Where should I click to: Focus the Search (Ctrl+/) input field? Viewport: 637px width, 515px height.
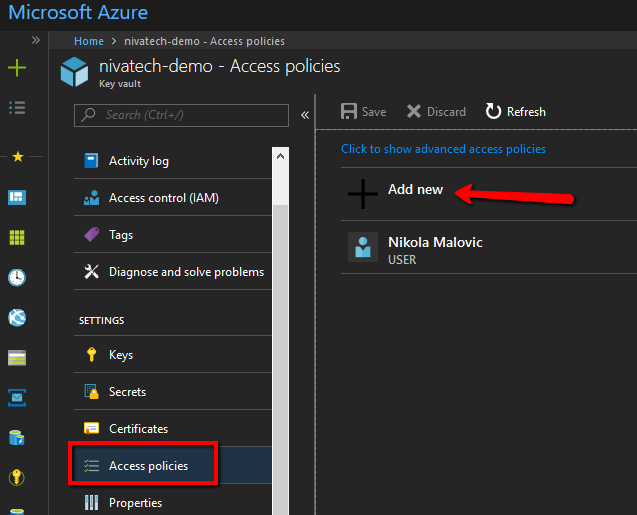181,115
